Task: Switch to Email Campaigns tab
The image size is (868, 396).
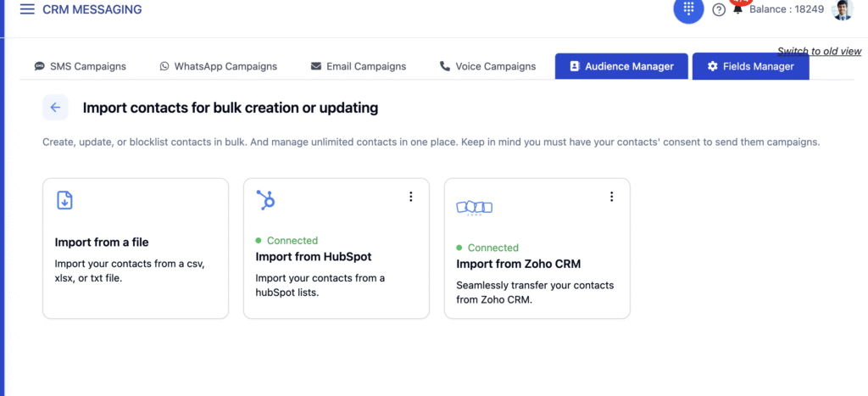Action: [x=359, y=66]
